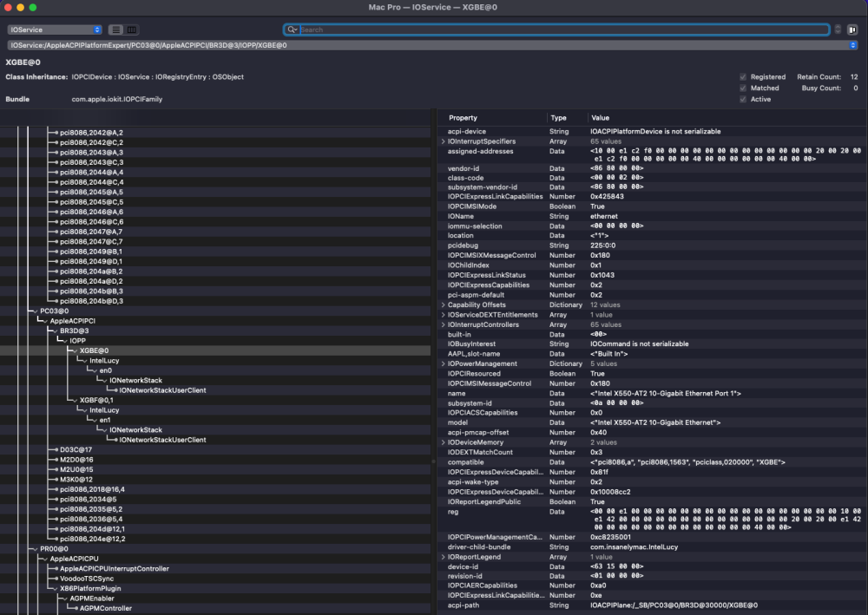The image size is (868, 615).
Task: Select the M3K0@12 tree item
Action: (x=76, y=480)
